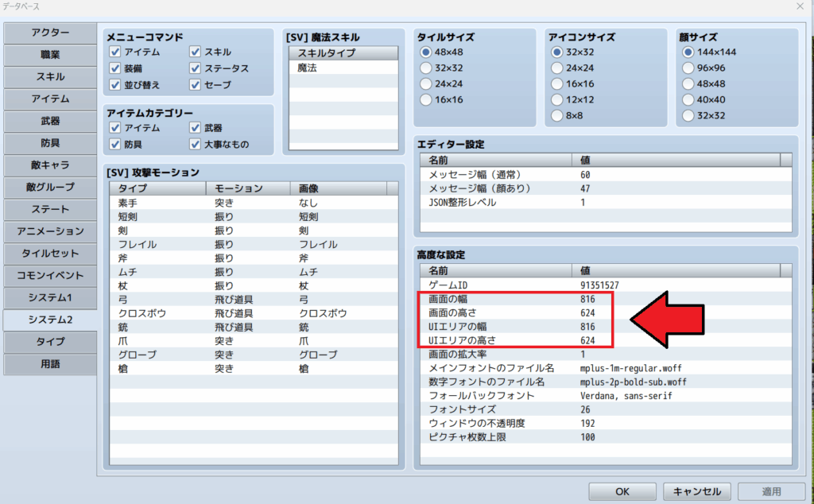The image size is (814, 504).
Task: Select the メッセージ幅（通常） row
Action: [x=606, y=175]
